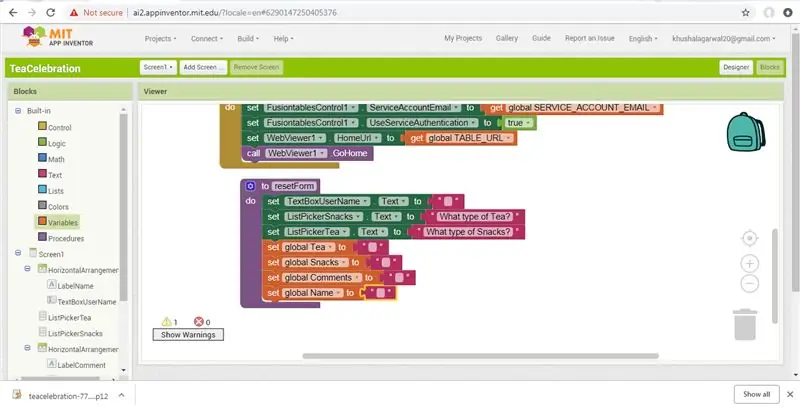Open the Screen1 dropdown
The height and width of the screenshot is (407, 800).
[x=158, y=67]
